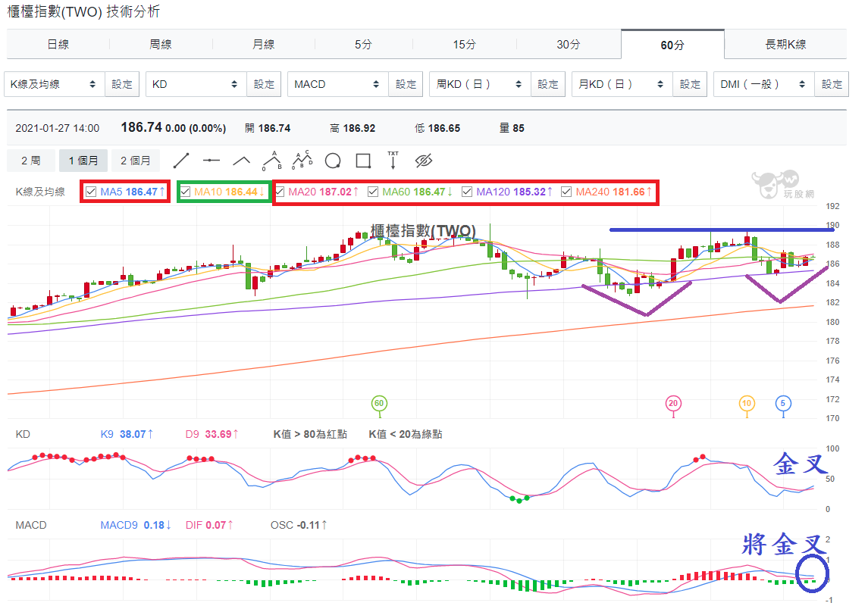Open the KD indicator dropdown
The height and width of the screenshot is (606, 868).
[196, 84]
